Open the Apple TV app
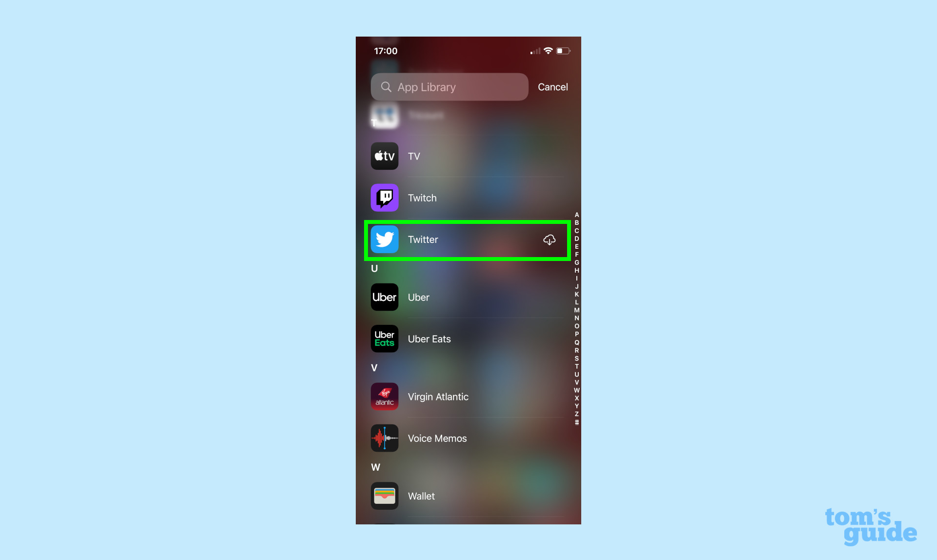The width and height of the screenshot is (937, 560). [x=384, y=155]
